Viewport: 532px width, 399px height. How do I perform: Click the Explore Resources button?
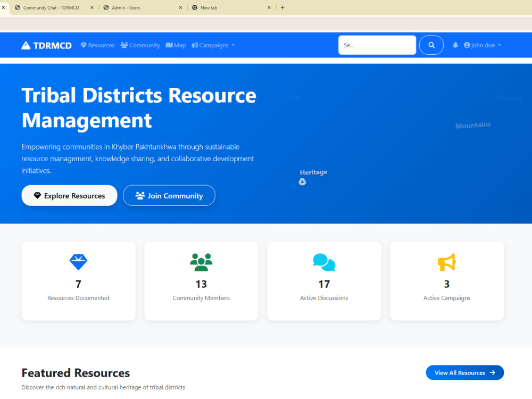click(69, 195)
